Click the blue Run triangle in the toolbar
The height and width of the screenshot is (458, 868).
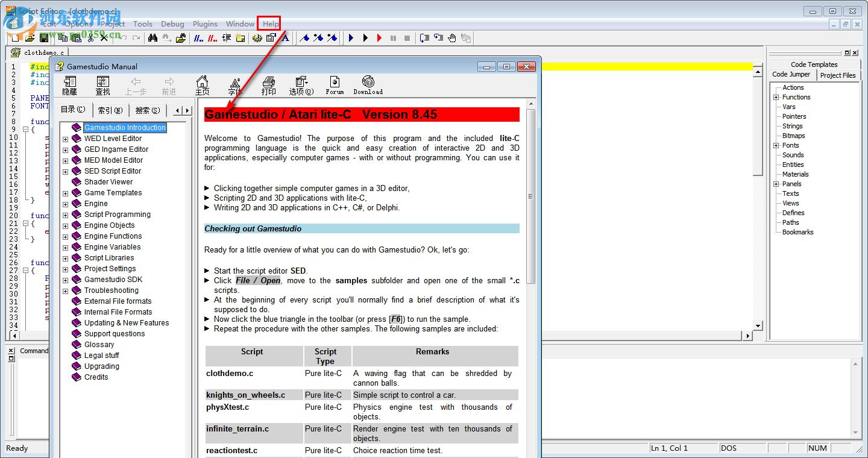pos(351,38)
